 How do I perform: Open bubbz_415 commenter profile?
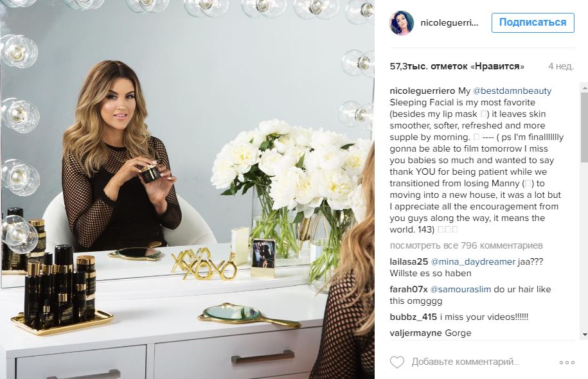tap(413, 317)
